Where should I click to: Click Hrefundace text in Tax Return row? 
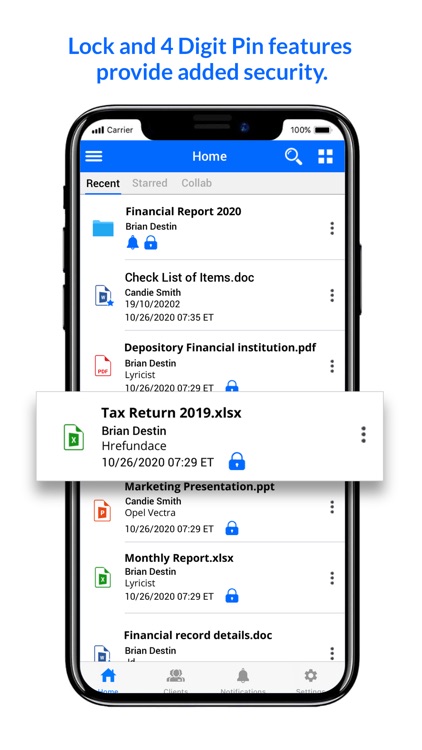[x=134, y=446]
